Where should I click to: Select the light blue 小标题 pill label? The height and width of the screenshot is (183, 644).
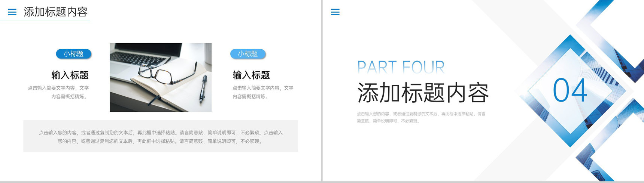coord(247,54)
